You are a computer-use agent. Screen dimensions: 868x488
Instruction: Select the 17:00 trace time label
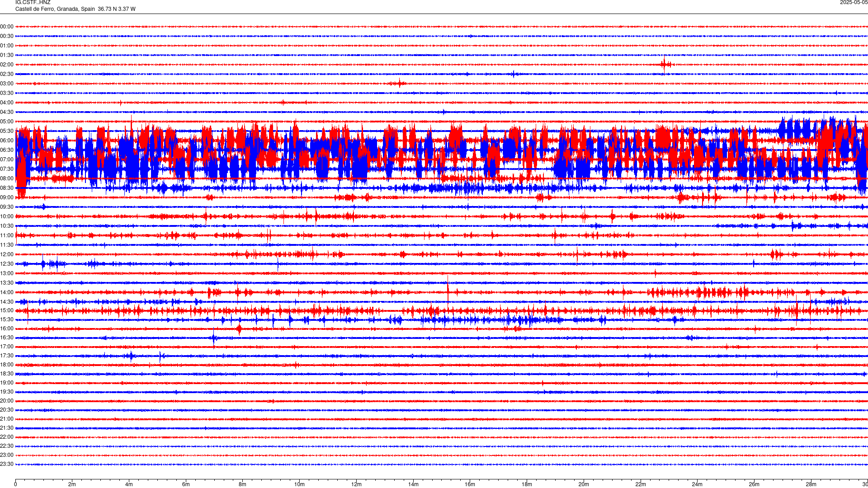[7, 347]
